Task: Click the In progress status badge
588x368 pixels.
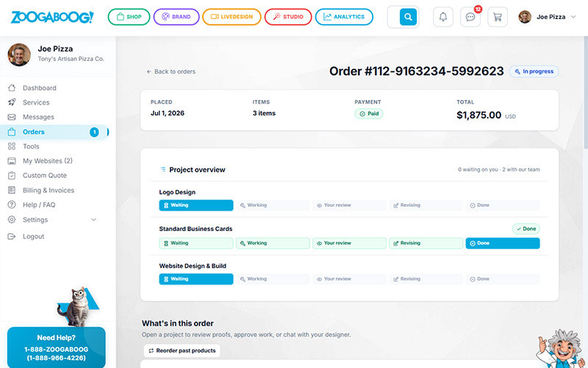Action: point(534,71)
